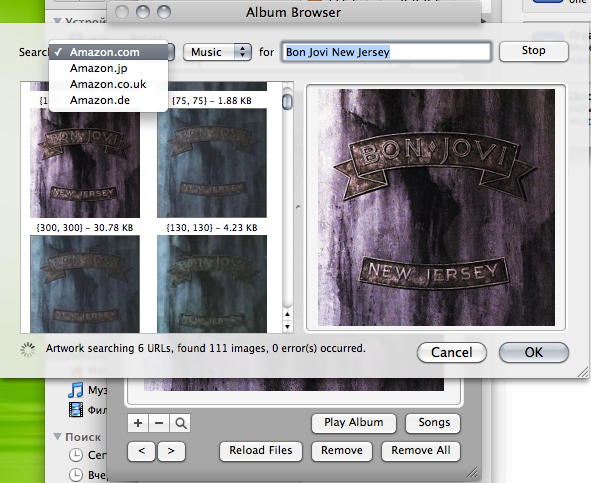Cancel the artwork search dialog

click(452, 353)
